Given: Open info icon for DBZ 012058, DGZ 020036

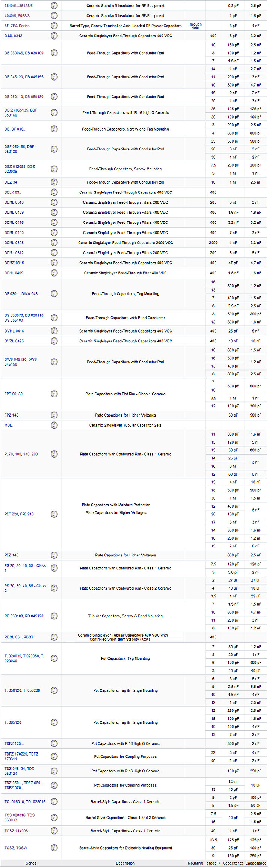Looking at the screenshot, I should point(54,169).
